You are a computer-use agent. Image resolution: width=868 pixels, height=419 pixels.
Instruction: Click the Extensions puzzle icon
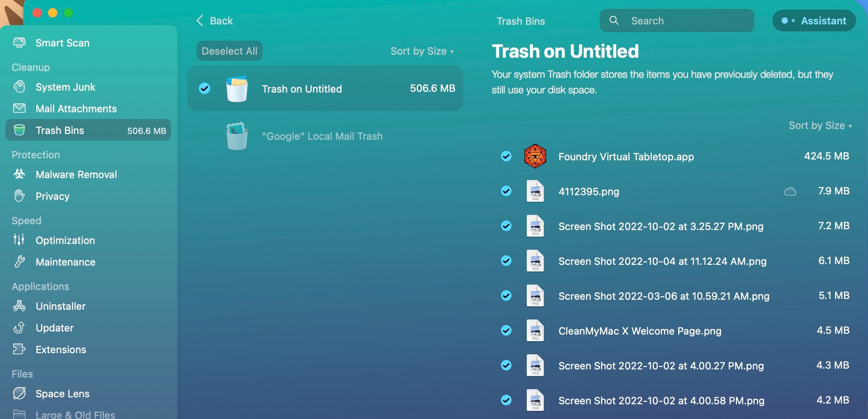(x=19, y=349)
